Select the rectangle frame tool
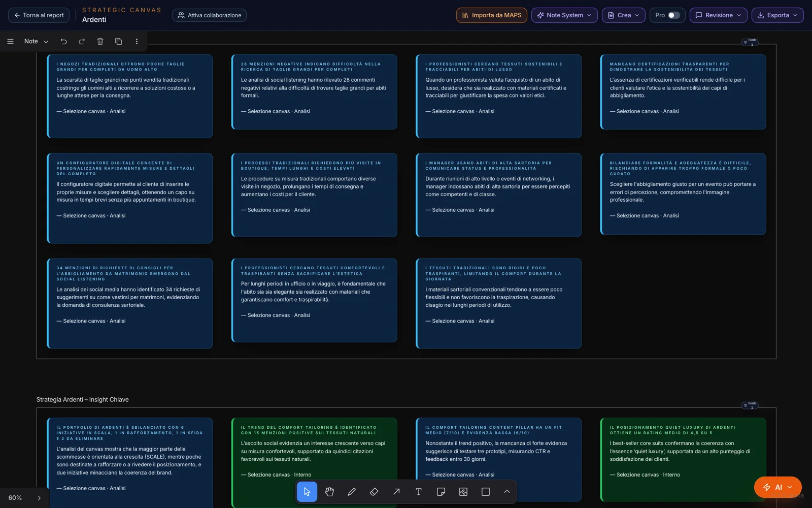This screenshot has width=812, height=508. coord(486,492)
